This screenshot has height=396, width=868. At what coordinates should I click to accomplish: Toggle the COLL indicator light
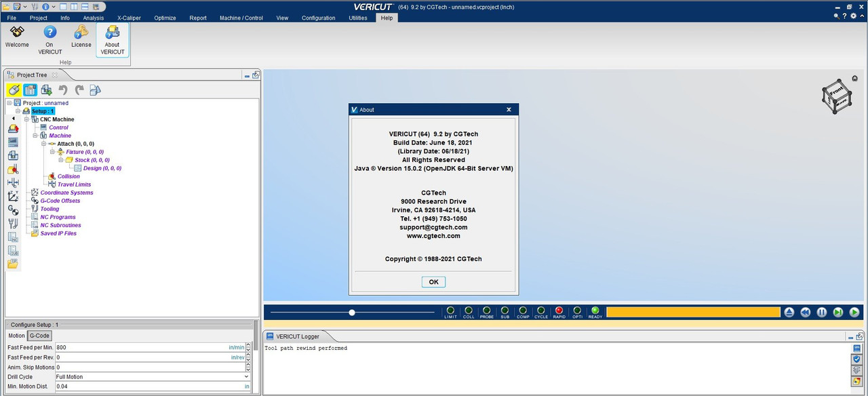coord(469,311)
